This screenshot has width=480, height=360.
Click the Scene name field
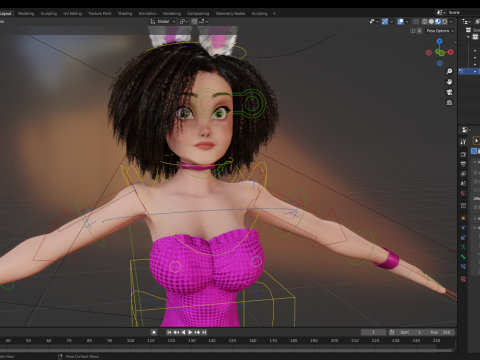click(463, 12)
